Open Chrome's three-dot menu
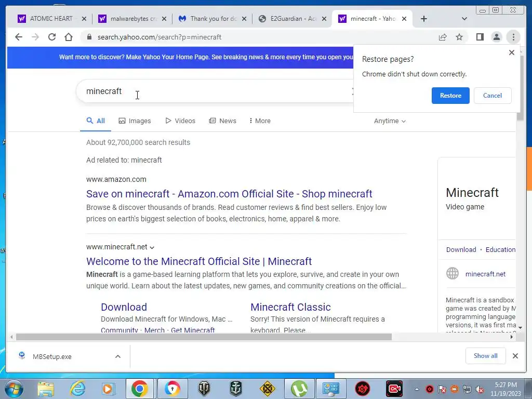This screenshot has height=399, width=532. [513, 37]
